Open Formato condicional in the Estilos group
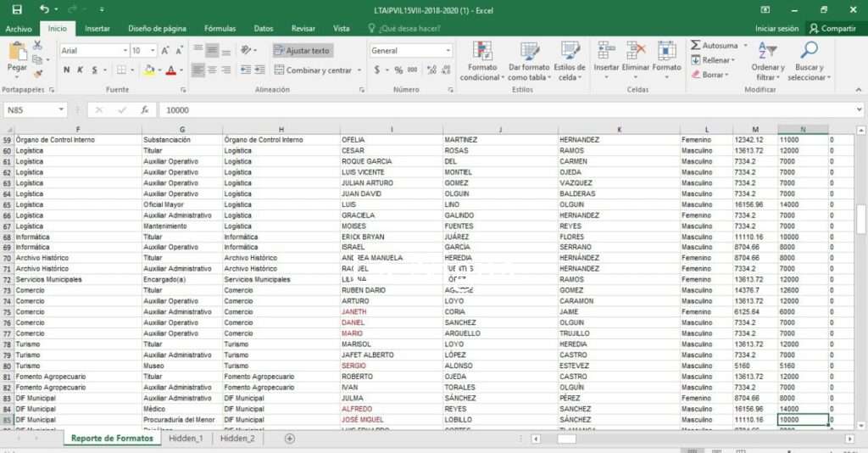This screenshot has width=868, height=453. pos(481,53)
